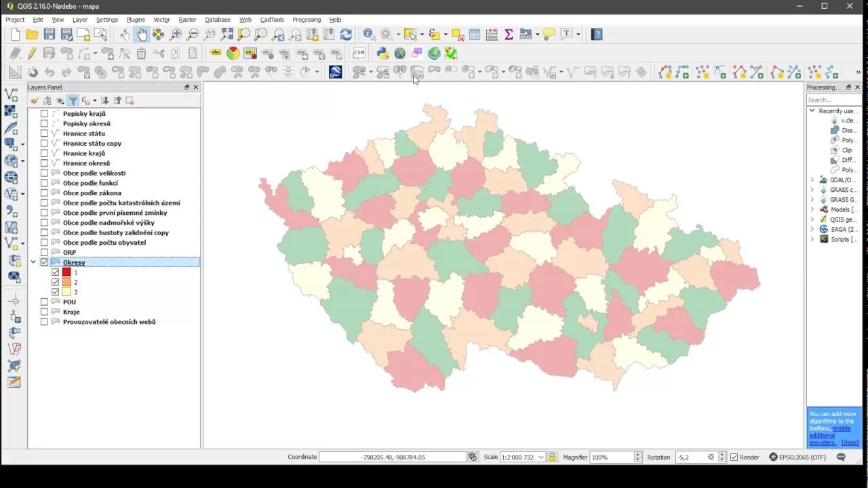This screenshot has height=488, width=868.
Task: Open the CadTools menu
Action: 272,20
